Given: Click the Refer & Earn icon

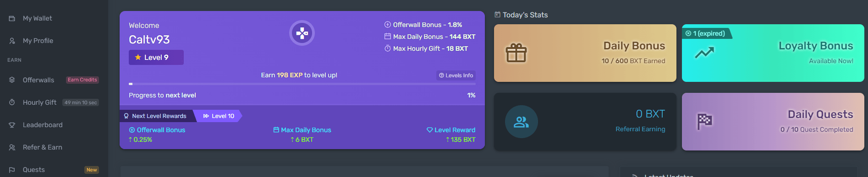Looking at the screenshot, I should (12, 147).
